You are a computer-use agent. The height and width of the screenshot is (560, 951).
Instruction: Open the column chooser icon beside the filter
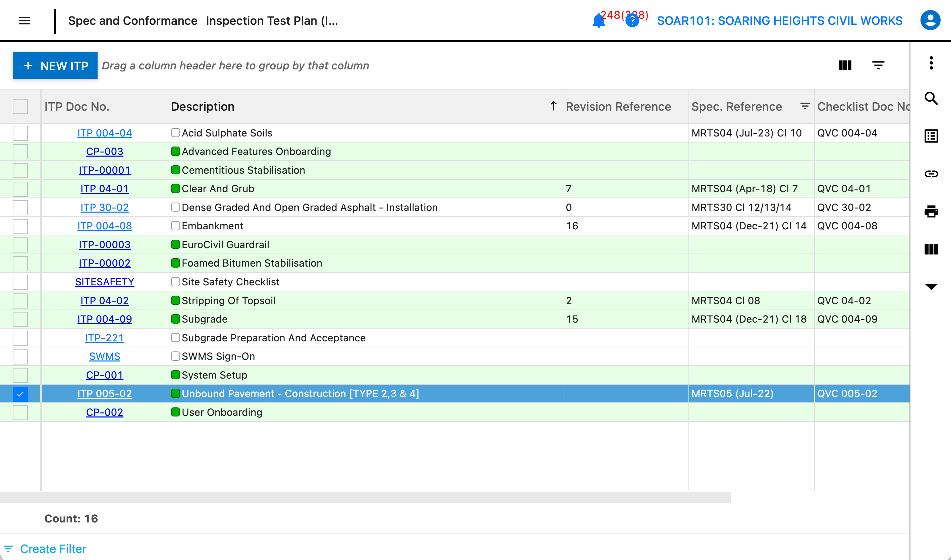(845, 65)
